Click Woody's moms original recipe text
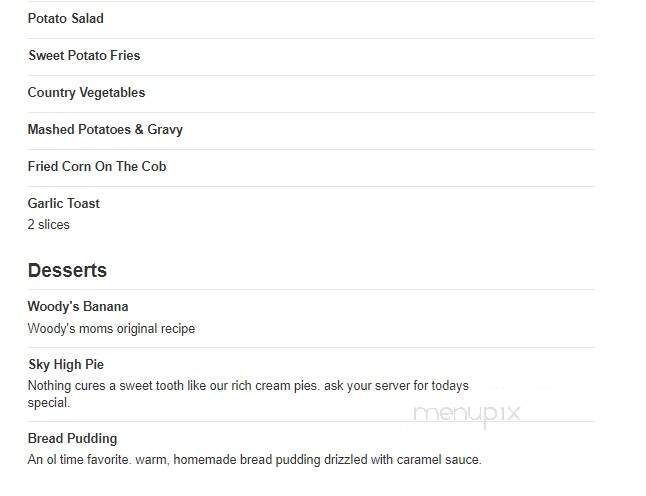The image size is (646, 496). click(x=111, y=329)
